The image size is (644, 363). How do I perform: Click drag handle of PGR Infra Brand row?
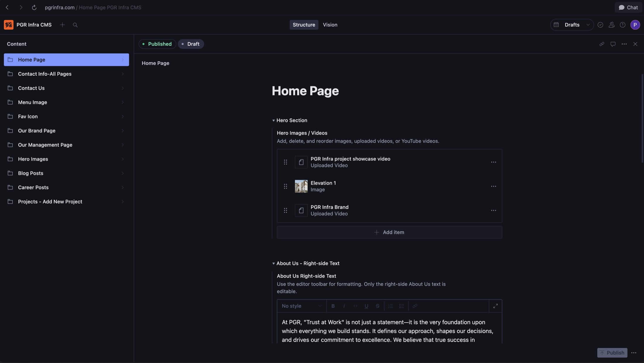coord(285,211)
